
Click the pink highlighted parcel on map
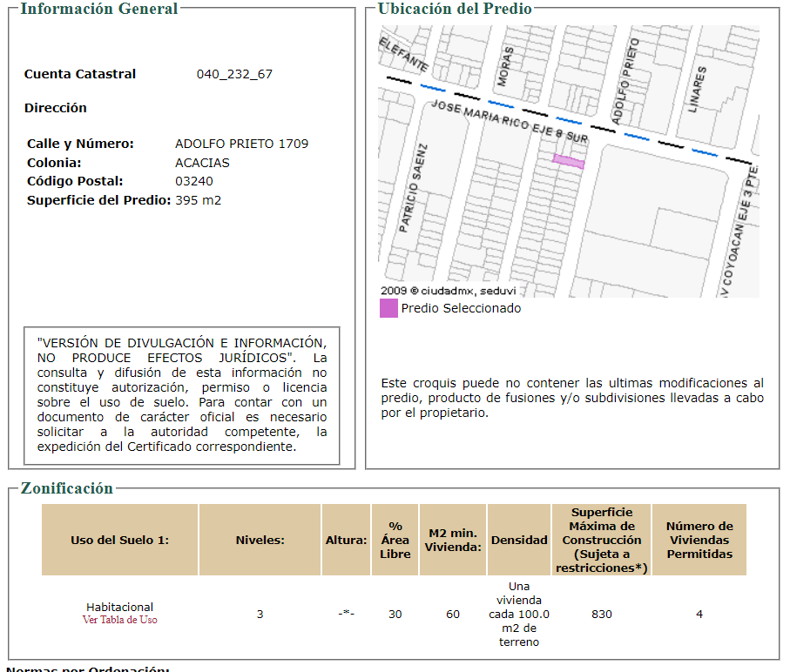pyautogui.click(x=569, y=161)
